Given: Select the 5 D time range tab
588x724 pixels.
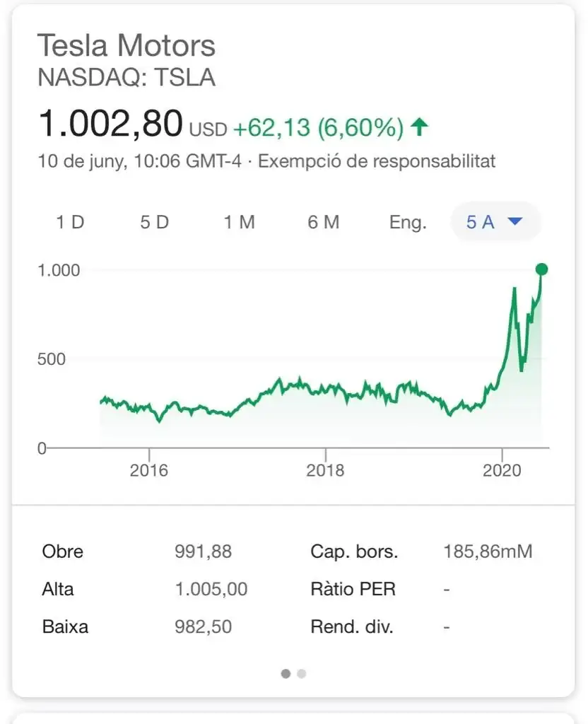Looking at the screenshot, I should pyautogui.click(x=155, y=222).
